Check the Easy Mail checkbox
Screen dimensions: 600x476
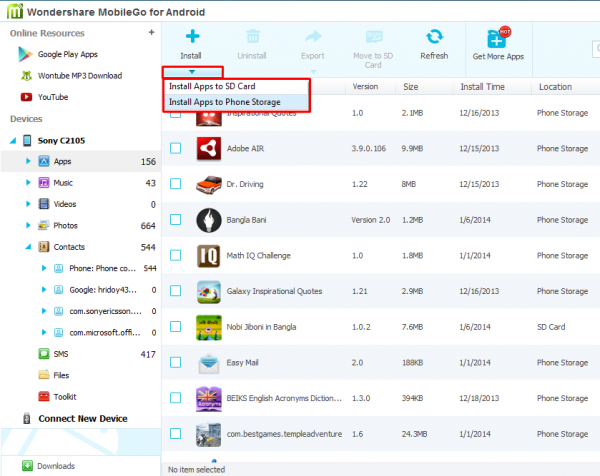pyautogui.click(x=176, y=362)
